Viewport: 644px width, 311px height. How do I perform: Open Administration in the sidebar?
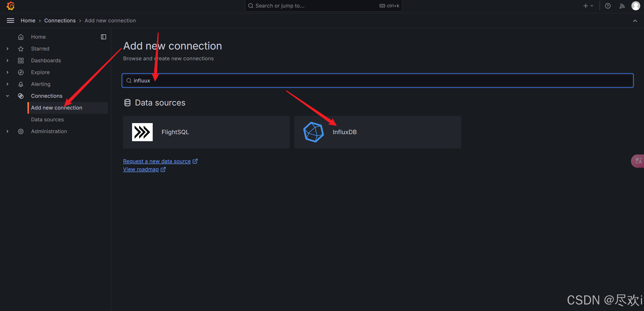(x=49, y=131)
